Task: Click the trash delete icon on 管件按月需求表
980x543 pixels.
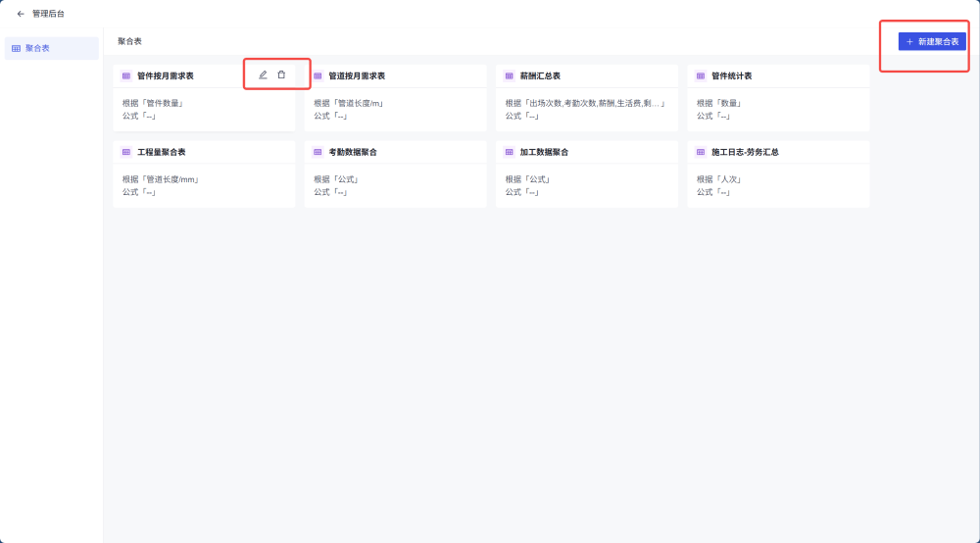Action: point(281,74)
